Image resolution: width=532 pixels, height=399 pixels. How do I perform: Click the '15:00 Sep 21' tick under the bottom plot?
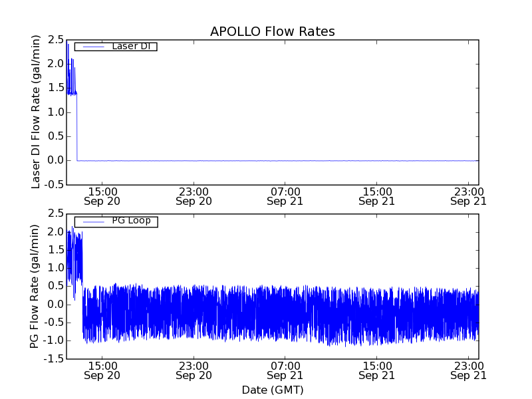[x=377, y=370]
